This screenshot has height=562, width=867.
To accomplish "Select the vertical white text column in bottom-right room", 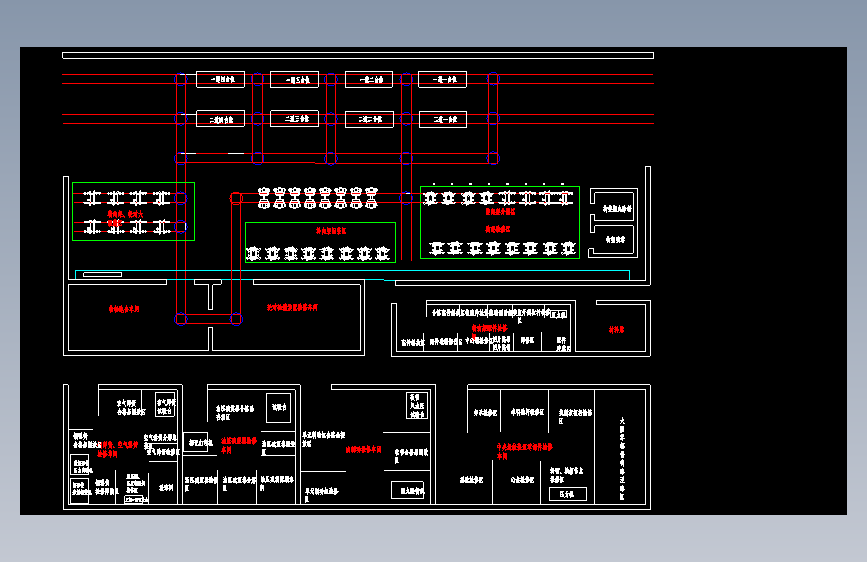I will tap(622, 459).
